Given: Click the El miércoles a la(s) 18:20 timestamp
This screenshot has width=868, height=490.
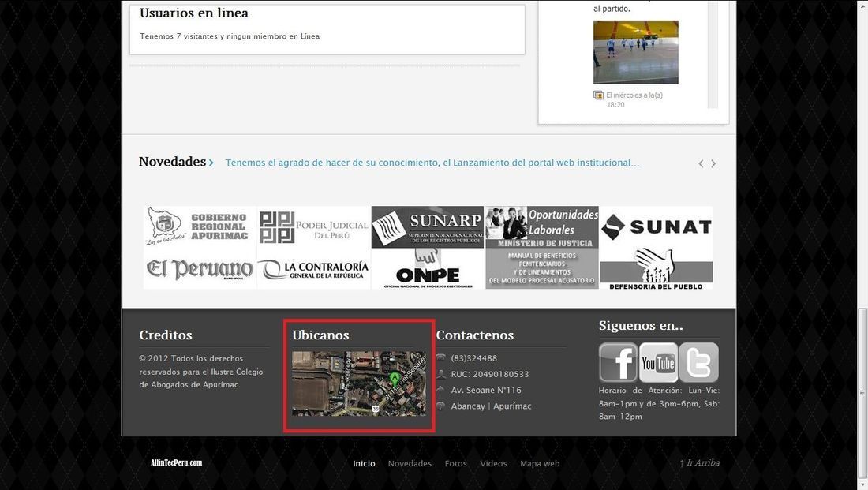Looking at the screenshot, I should point(634,99).
